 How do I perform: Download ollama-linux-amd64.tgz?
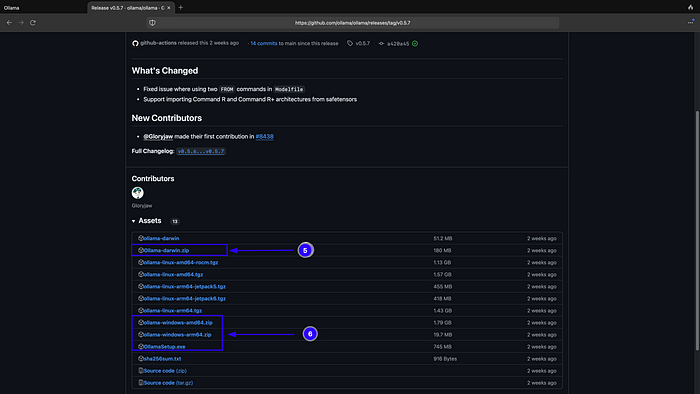tap(173, 274)
